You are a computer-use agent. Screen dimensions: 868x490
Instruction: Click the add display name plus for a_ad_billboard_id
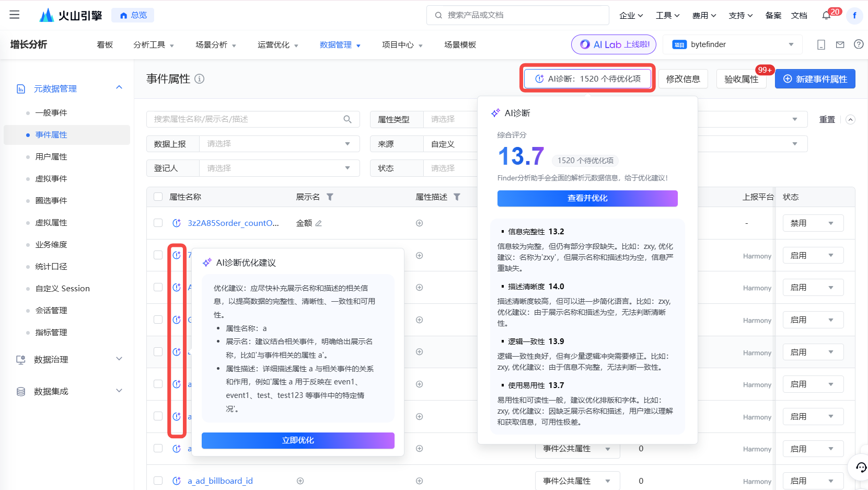300,481
